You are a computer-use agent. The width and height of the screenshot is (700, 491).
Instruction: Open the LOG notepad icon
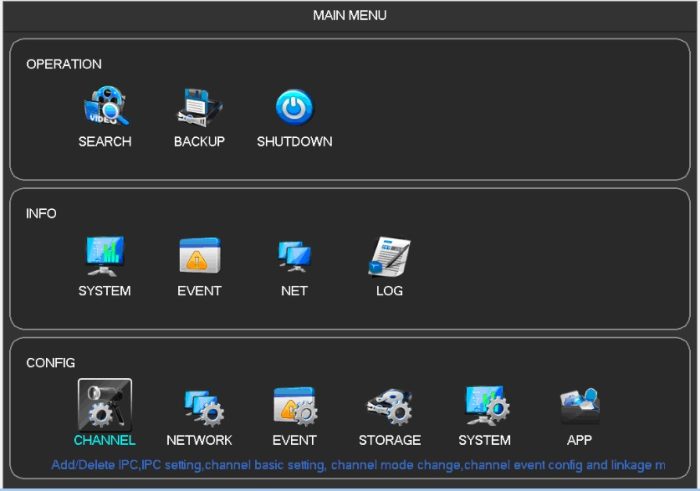[x=389, y=256]
